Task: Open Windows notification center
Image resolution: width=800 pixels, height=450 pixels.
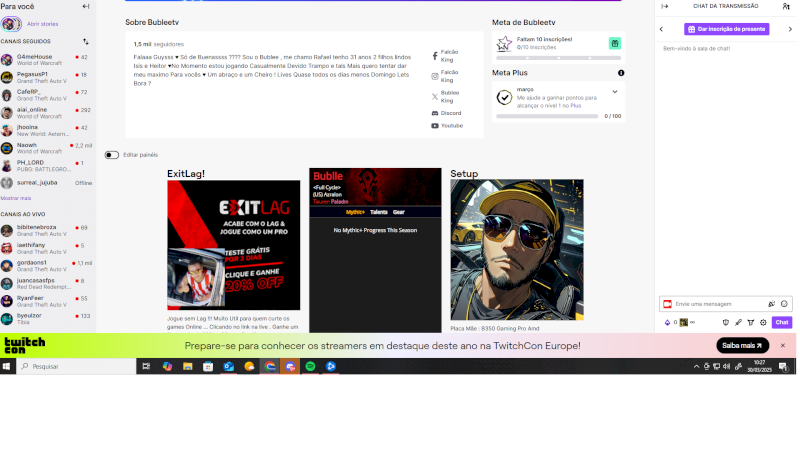Action: [784, 366]
